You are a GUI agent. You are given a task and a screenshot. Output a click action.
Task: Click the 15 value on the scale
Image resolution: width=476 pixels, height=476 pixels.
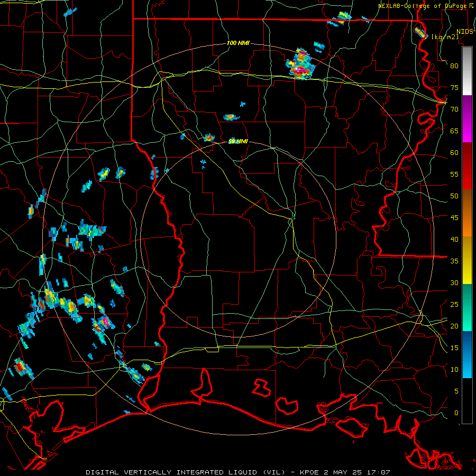pyautogui.click(x=454, y=348)
